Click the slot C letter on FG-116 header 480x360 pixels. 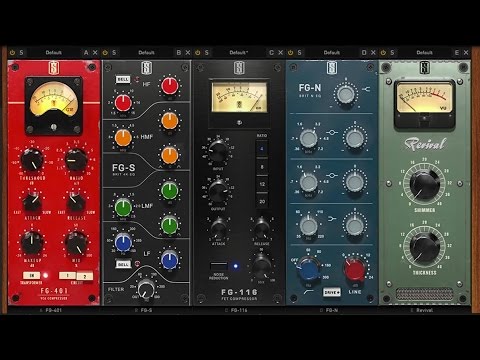click(271, 53)
